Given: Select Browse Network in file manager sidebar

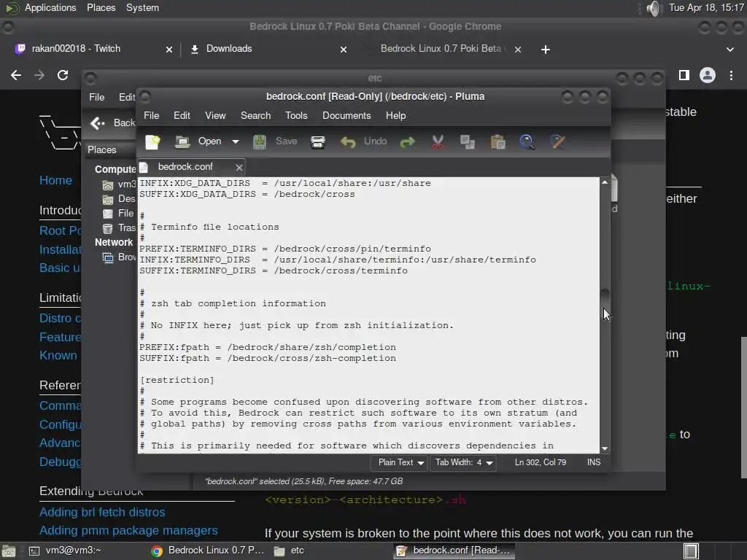Looking at the screenshot, I should (x=119, y=257).
